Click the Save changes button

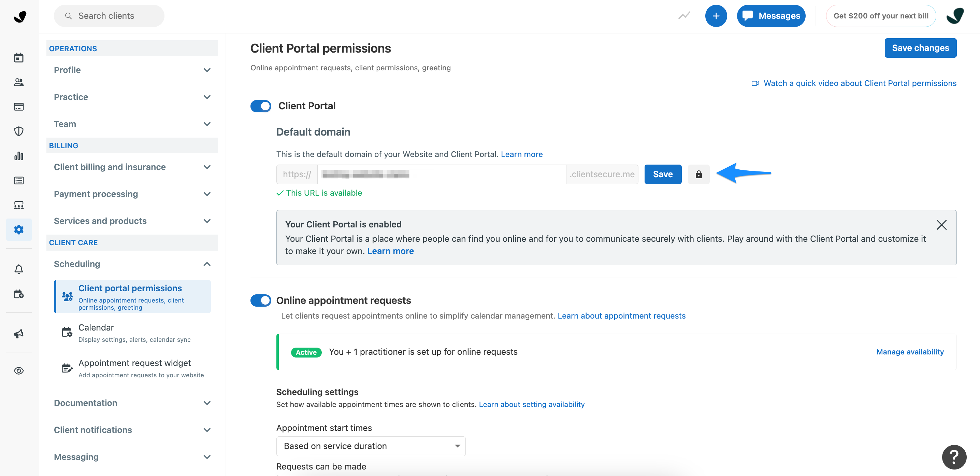(x=920, y=47)
